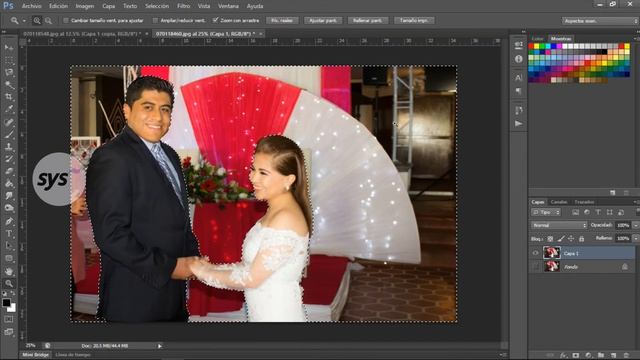Open the Selección menu

point(157,6)
